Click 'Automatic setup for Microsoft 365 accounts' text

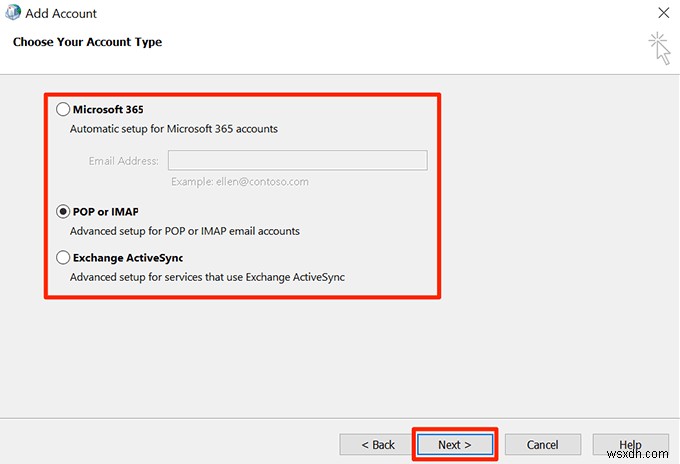[173, 129]
